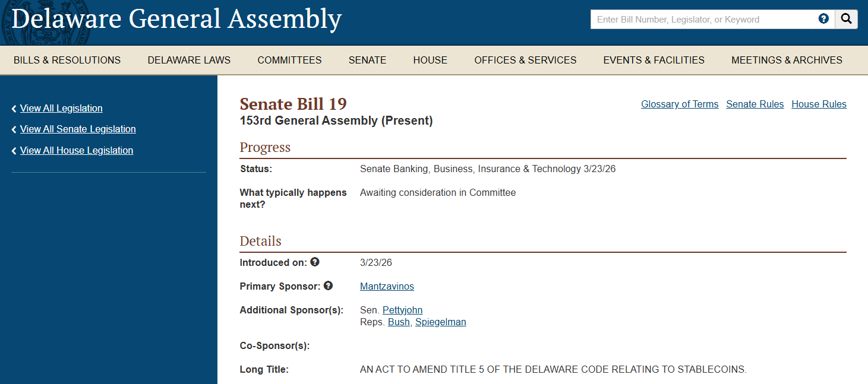Click inside the bill search input field
The width and height of the screenshot is (868, 384).
tap(701, 19)
